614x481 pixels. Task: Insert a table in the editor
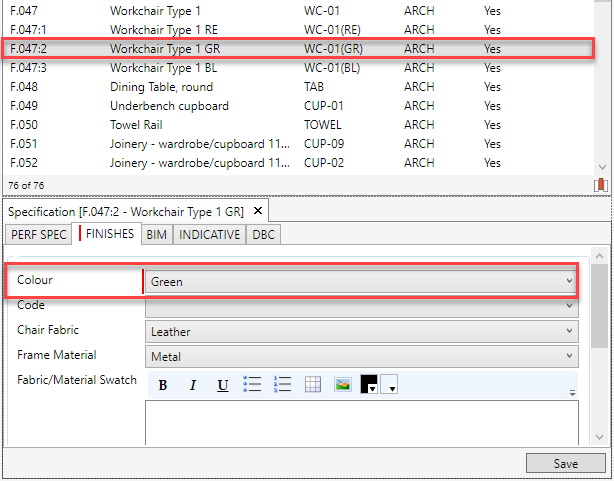pyautogui.click(x=312, y=385)
